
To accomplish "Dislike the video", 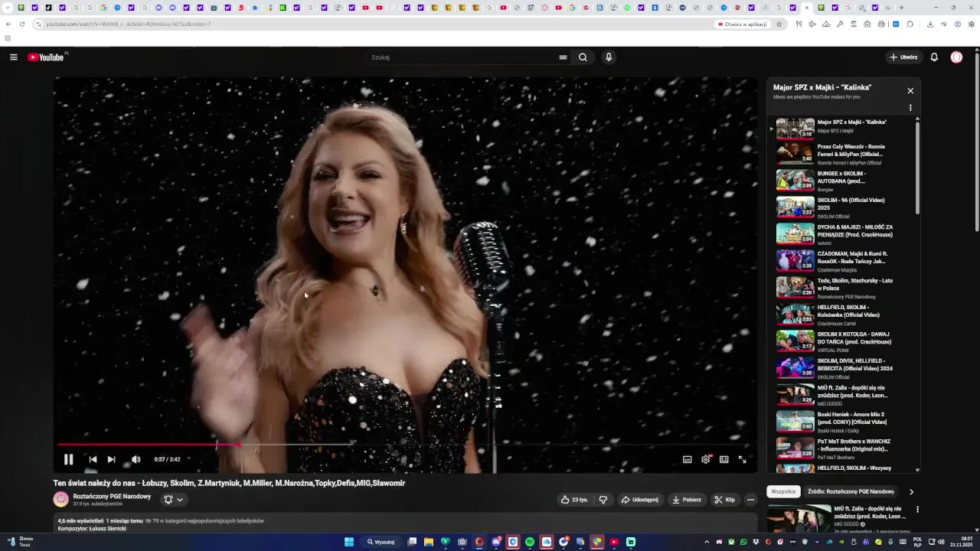I will [603, 500].
